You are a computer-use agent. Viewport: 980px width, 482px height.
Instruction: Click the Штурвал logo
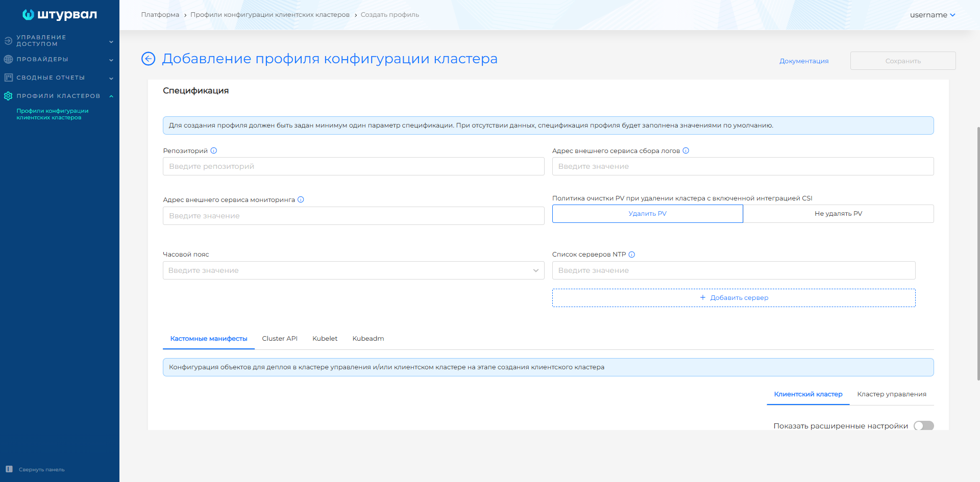coord(60,15)
